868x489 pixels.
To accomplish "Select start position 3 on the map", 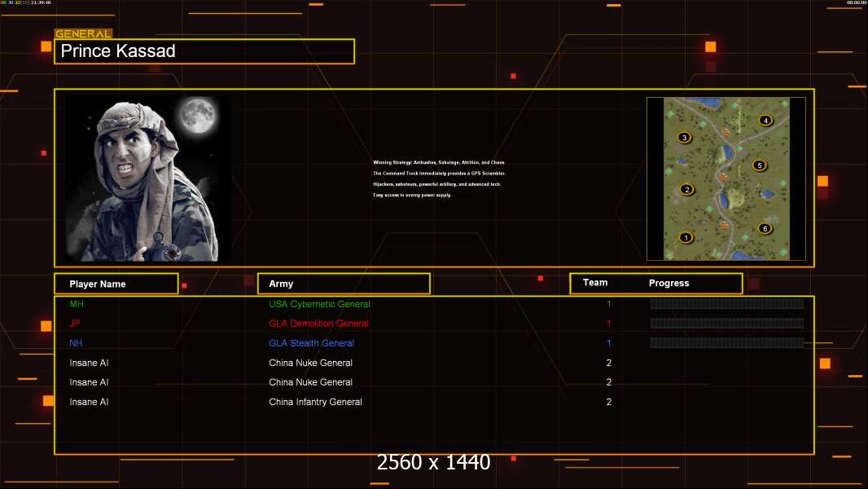I will coord(684,138).
